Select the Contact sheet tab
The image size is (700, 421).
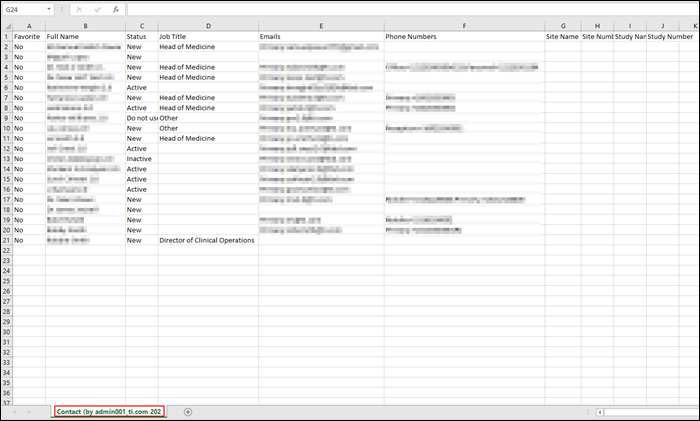click(109, 411)
